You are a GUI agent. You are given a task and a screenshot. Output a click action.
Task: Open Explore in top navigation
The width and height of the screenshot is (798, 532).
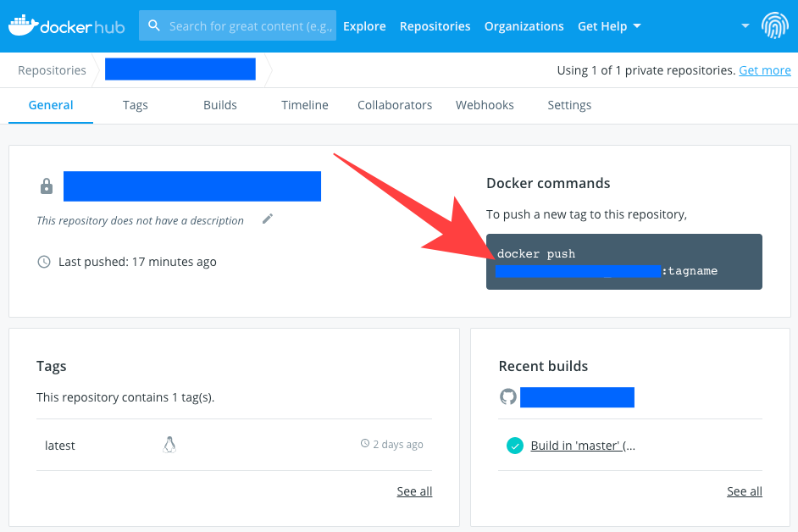364,26
